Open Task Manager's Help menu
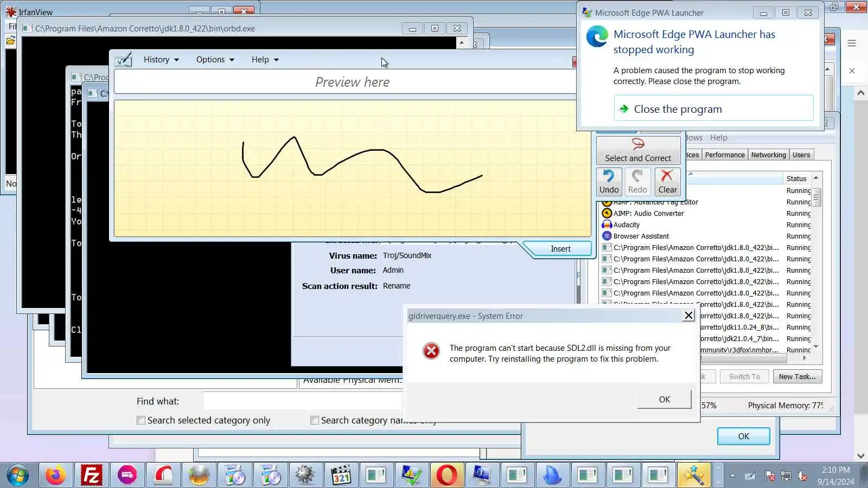Image resolution: width=868 pixels, height=488 pixels. 718,138
